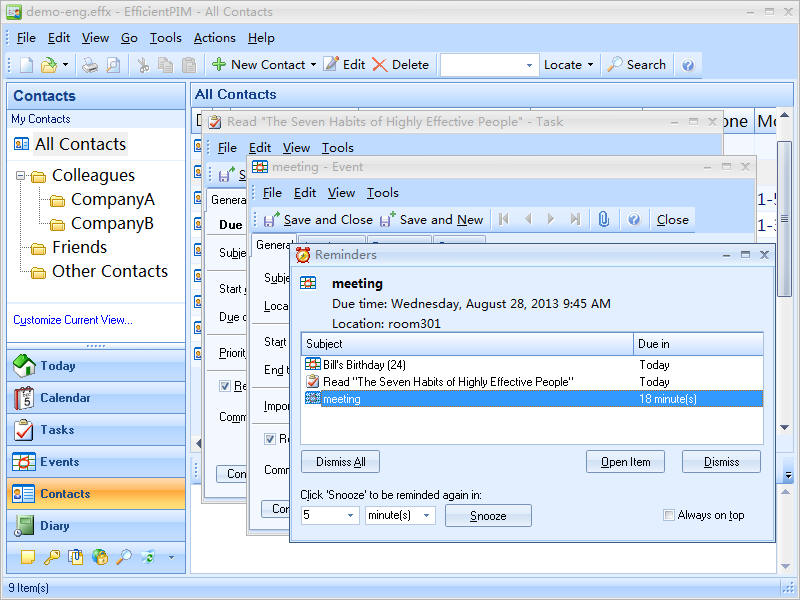800x600 pixels.
Task: Jump to the next record arrow icon
Action: 551,219
